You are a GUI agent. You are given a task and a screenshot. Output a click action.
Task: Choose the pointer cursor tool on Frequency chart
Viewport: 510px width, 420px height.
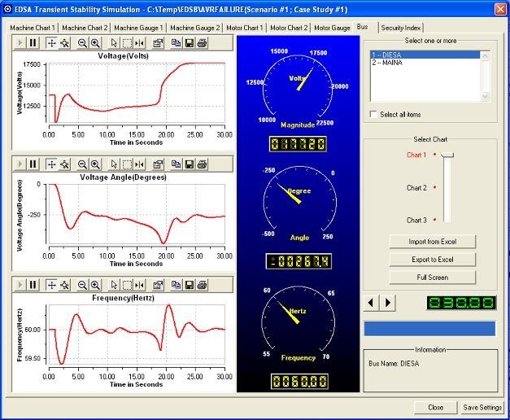coord(114,285)
